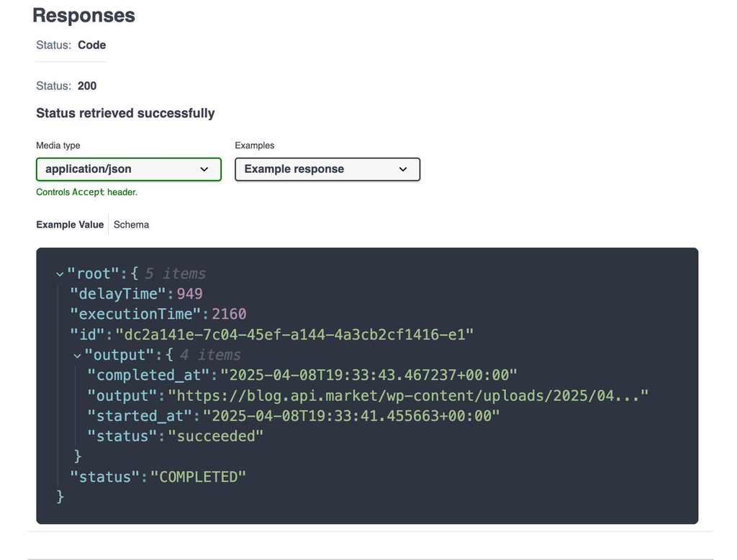
Task: Click the "4 items" count hint
Action: 210,355
